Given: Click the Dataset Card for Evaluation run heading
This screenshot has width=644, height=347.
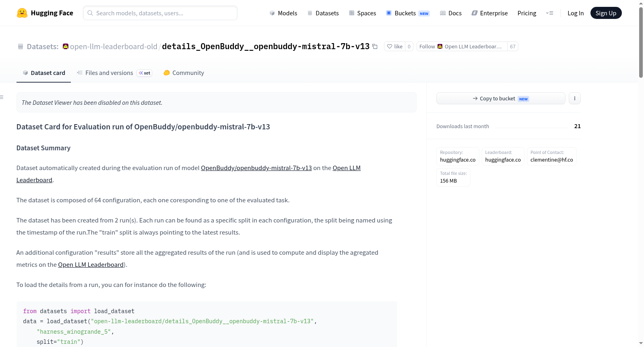Looking at the screenshot, I should coord(143,127).
